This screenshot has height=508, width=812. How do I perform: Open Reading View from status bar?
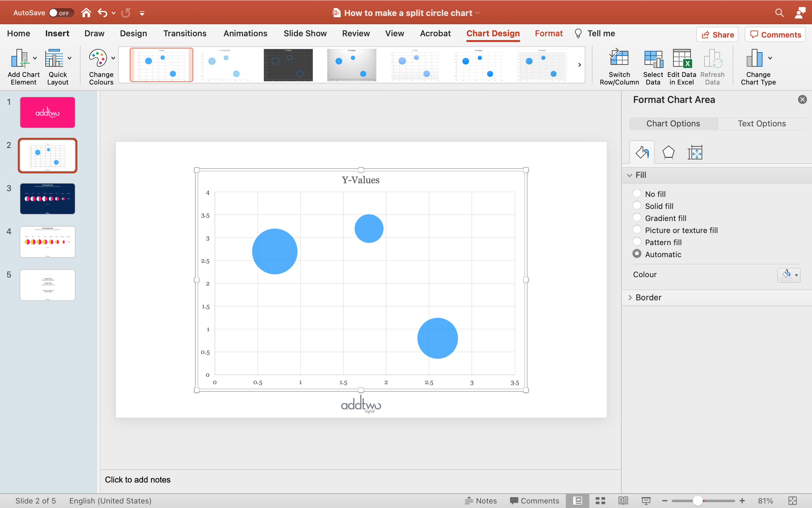coord(623,501)
